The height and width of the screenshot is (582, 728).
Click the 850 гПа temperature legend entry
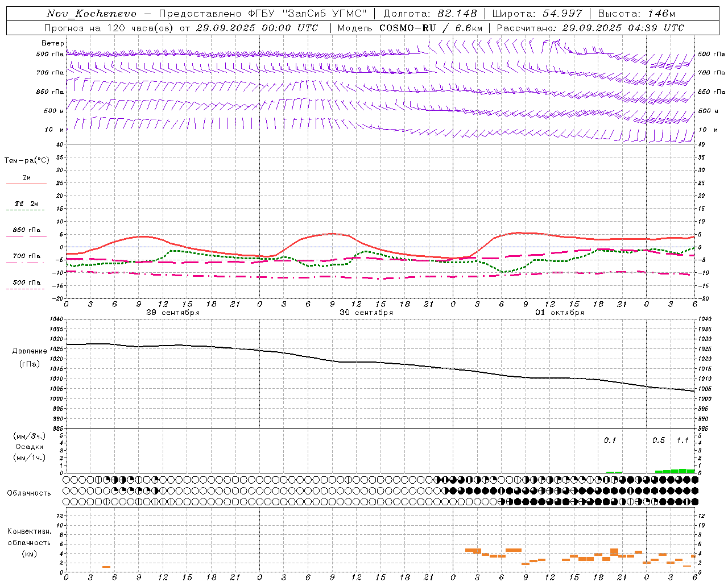click(x=27, y=230)
